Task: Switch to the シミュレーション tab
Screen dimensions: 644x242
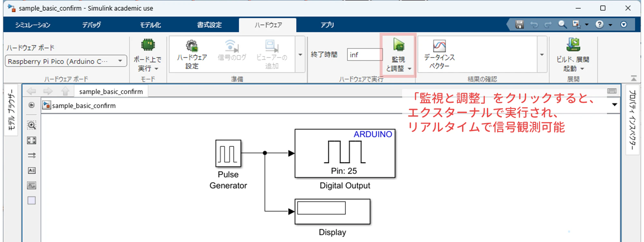Action: click(x=33, y=25)
